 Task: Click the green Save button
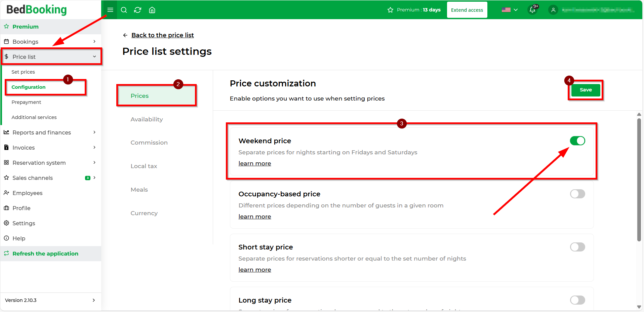(586, 90)
